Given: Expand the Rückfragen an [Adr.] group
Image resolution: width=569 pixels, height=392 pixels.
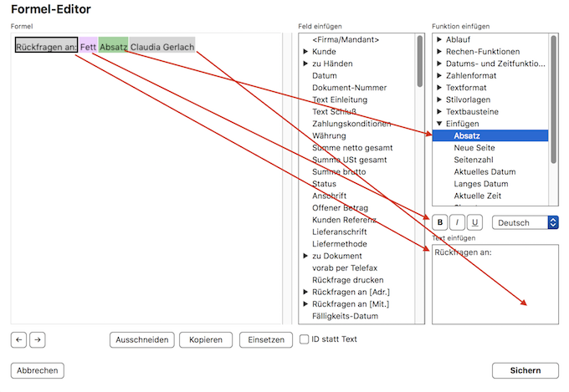Looking at the screenshot, I should pyautogui.click(x=305, y=292).
